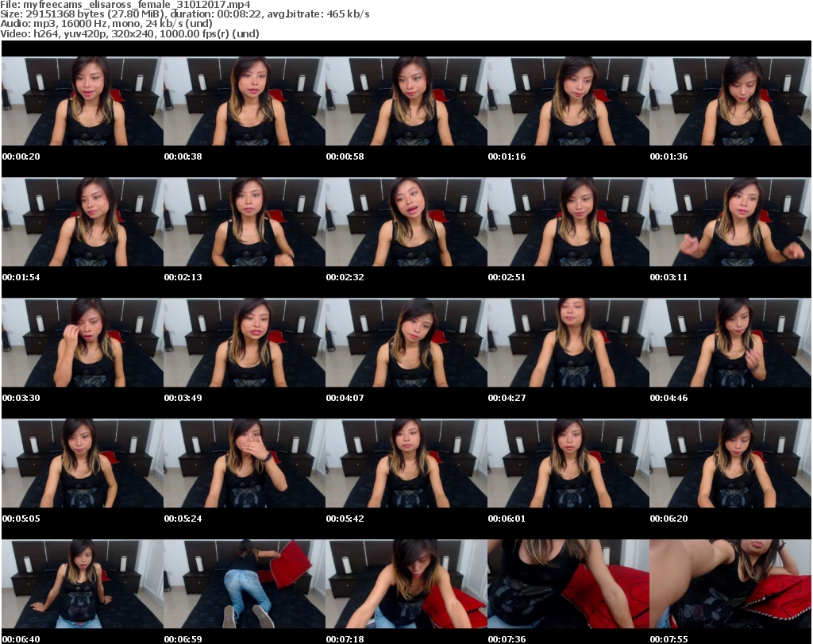Open the thumbnail at 00:00:58

[406, 101]
